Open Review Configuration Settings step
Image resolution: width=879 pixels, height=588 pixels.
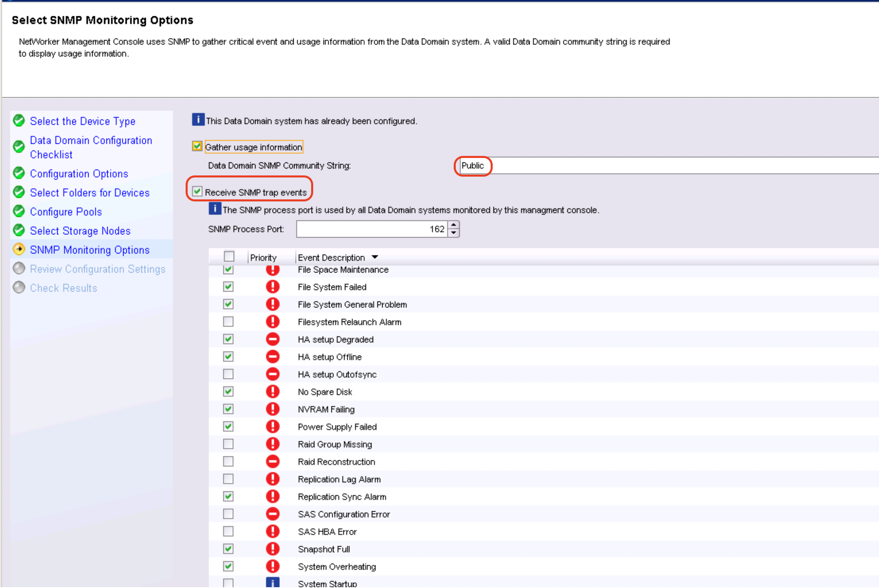[98, 269]
